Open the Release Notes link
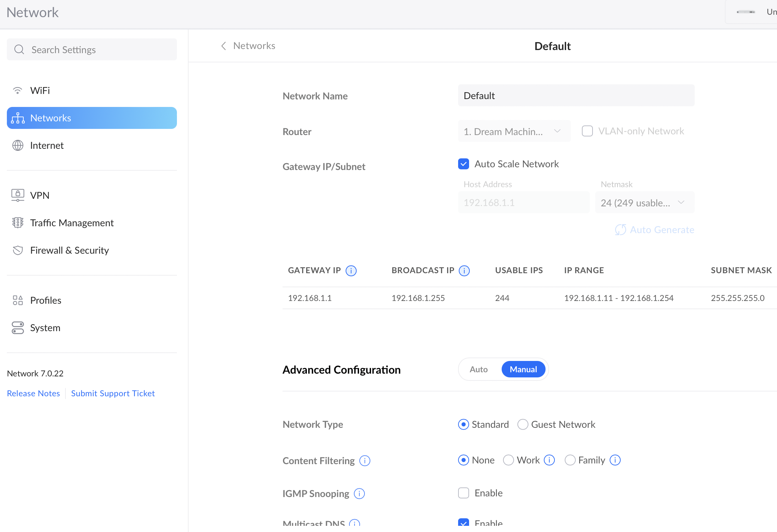The image size is (777, 532). pyautogui.click(x=33, y=393)
